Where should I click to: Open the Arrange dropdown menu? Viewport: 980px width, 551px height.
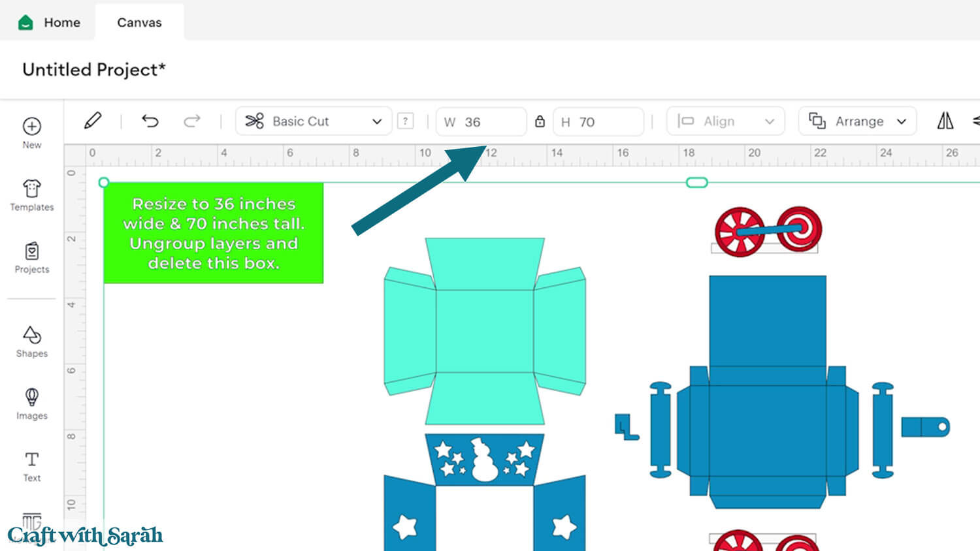click(858, 121)
